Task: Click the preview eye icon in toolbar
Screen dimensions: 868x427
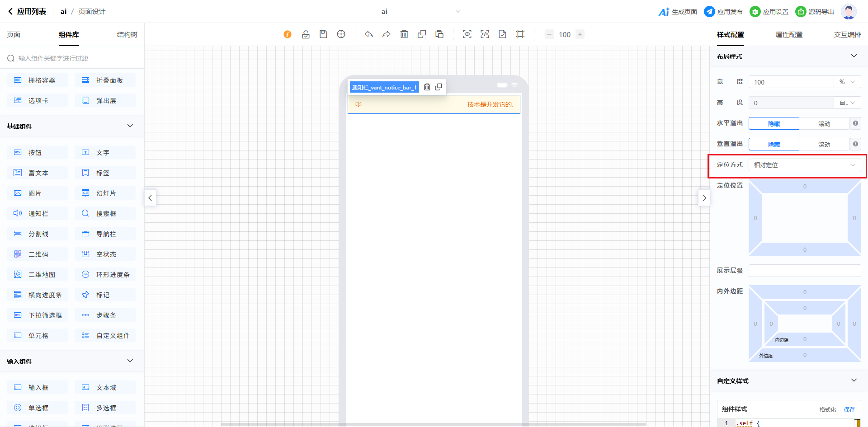Action: click(x=467, y=34)
